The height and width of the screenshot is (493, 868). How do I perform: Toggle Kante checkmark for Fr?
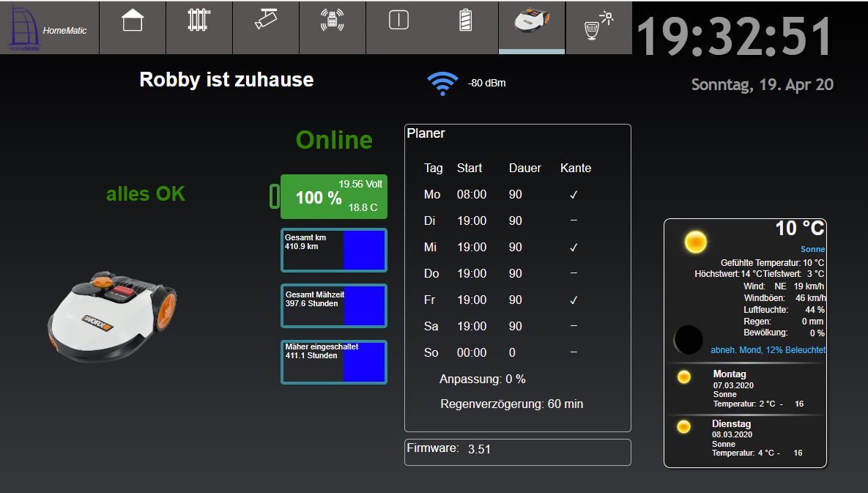coord(574,300)
